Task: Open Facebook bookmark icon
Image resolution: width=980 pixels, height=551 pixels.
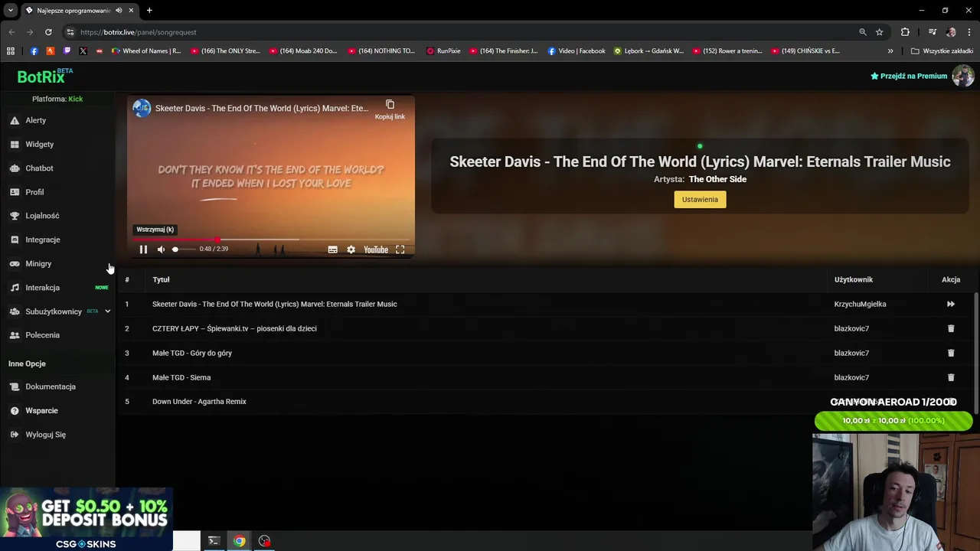Action: click(34, 51)
